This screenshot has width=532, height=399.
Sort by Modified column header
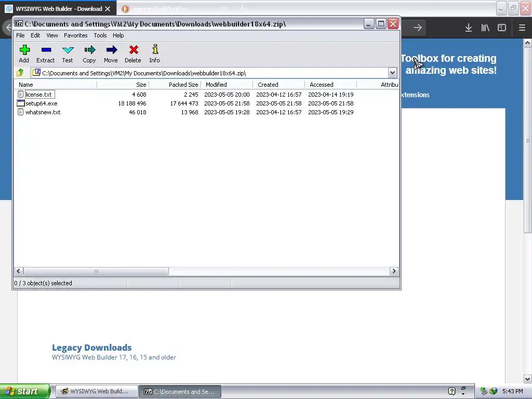tap(227, 85)
